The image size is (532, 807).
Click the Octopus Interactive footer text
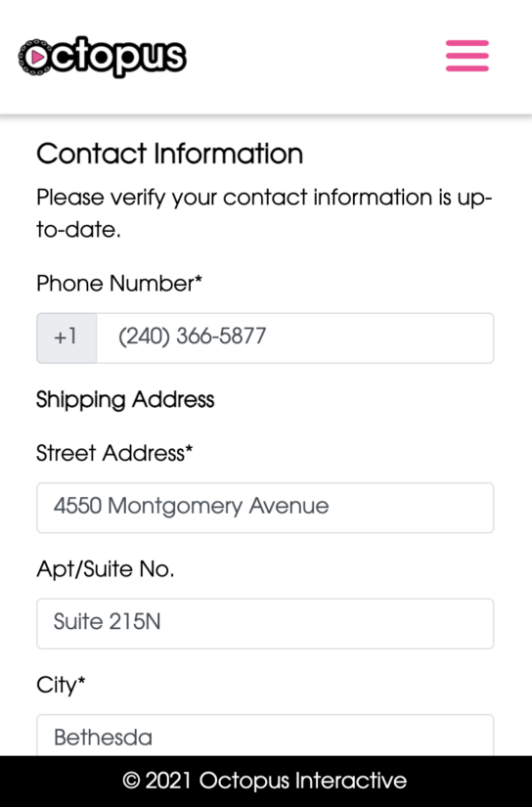(x=303, y=781)
